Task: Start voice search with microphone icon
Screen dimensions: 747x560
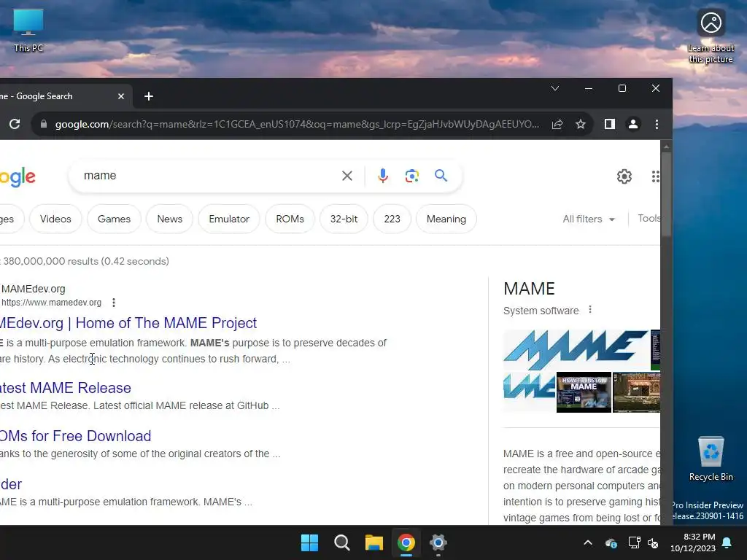Action: click(382, 176)
